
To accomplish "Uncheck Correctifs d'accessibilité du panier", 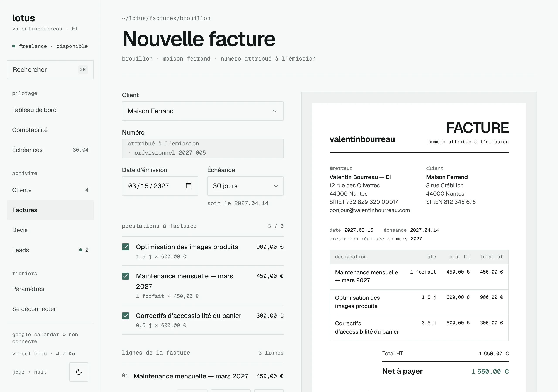I will (126, 316).
